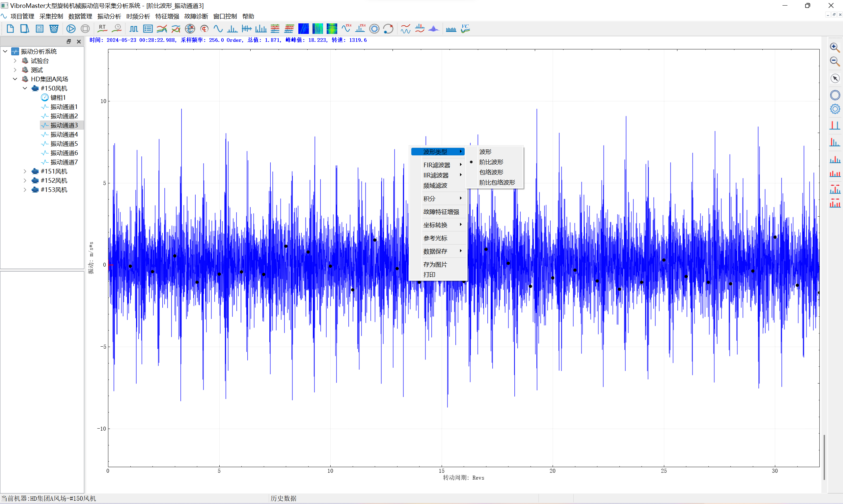Click the sine waveform toolbar icon

(x=218, y=29)
